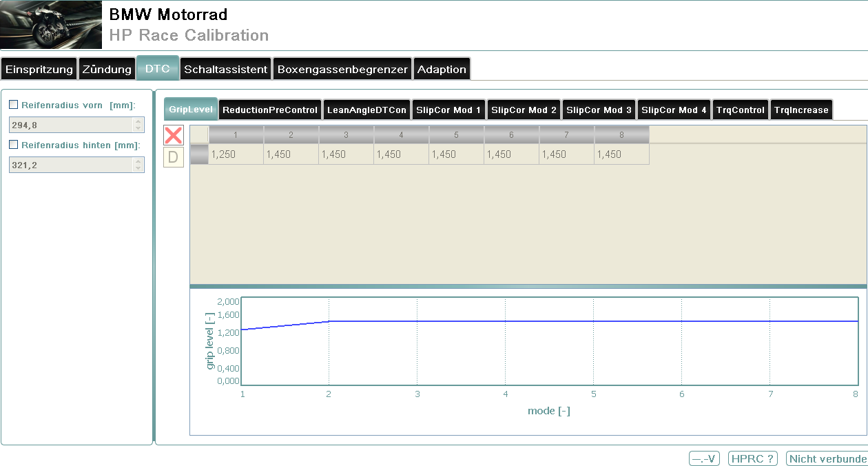Toggle the Reifenradius hinten checkbox
The image size is (868, 466).
13,145
